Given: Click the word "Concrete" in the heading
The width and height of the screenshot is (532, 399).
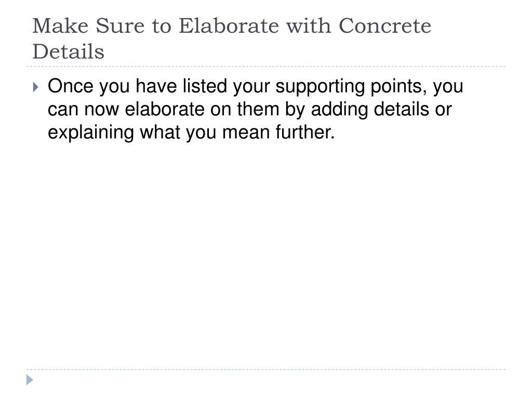Looking at the screenshot, I should tap(385, 26).
